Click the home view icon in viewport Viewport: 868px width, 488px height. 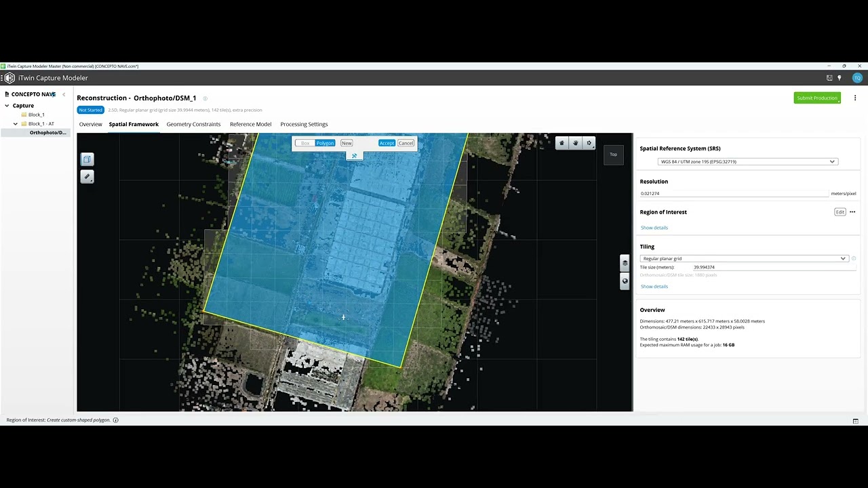(561, 143)
